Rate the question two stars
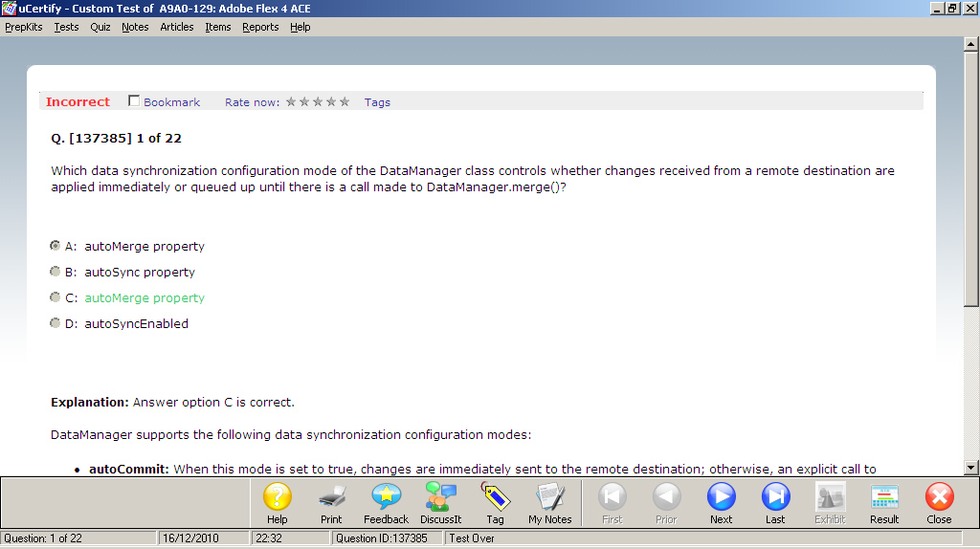 pyautogui.click(x=304, y=101)
